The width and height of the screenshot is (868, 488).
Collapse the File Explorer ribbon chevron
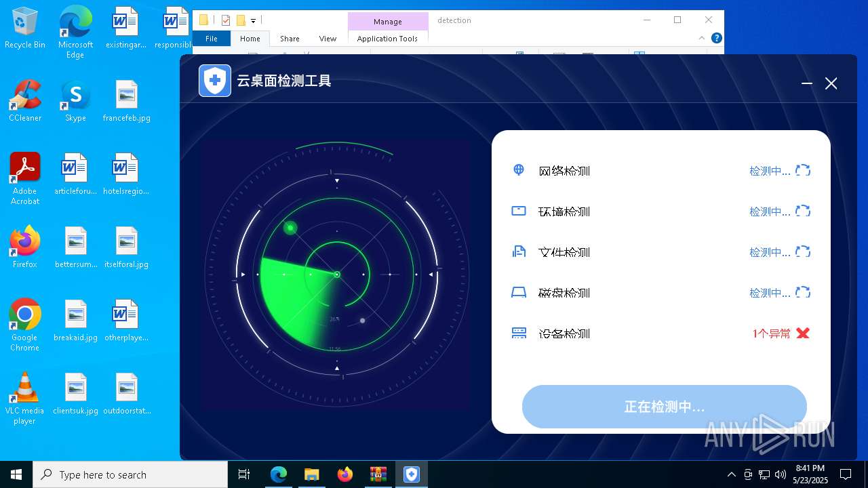coord(702,39)
